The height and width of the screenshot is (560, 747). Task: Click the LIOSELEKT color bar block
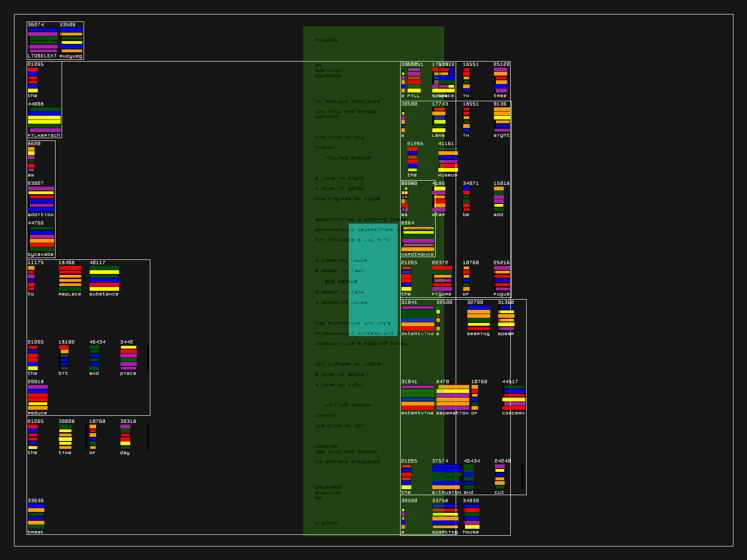click(x=42, y=41)
